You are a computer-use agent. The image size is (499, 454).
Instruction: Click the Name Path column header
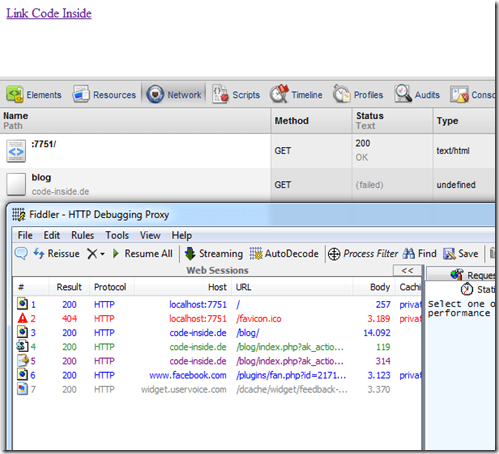[x=135, y=121]
